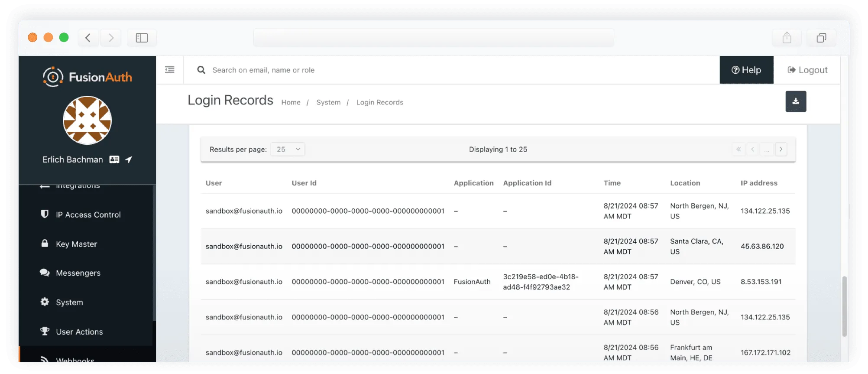Open Erlich Bachman's profile card icon
868x374 pixels.
[x=114, y=159]
